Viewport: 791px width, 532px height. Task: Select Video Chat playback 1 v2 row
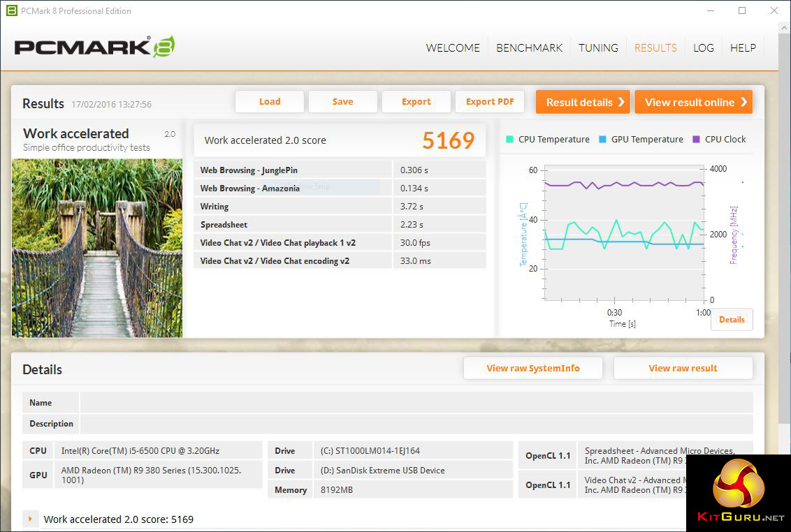(340, 242)
